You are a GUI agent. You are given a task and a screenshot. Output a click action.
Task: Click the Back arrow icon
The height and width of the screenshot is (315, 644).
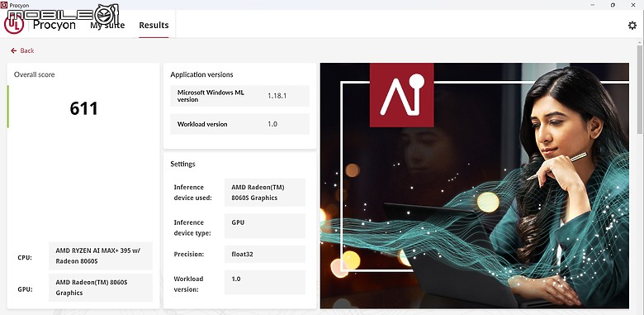point(13,50)
